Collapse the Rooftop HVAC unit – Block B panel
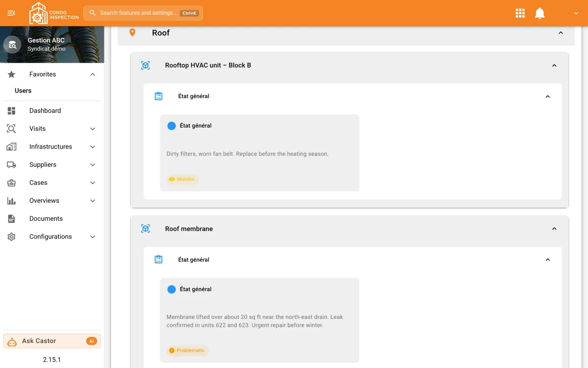Image resolution: width=588 pixels, height=368 pixels. [x=554, y=65]
